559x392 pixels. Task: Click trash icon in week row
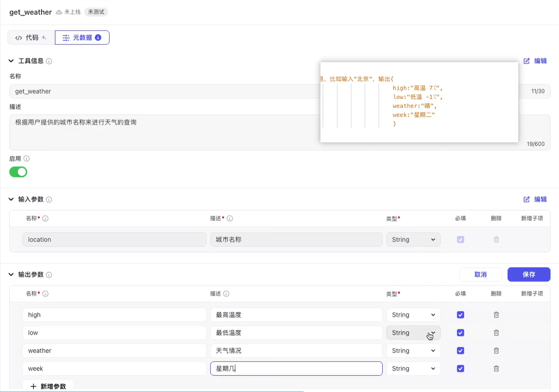496,369
